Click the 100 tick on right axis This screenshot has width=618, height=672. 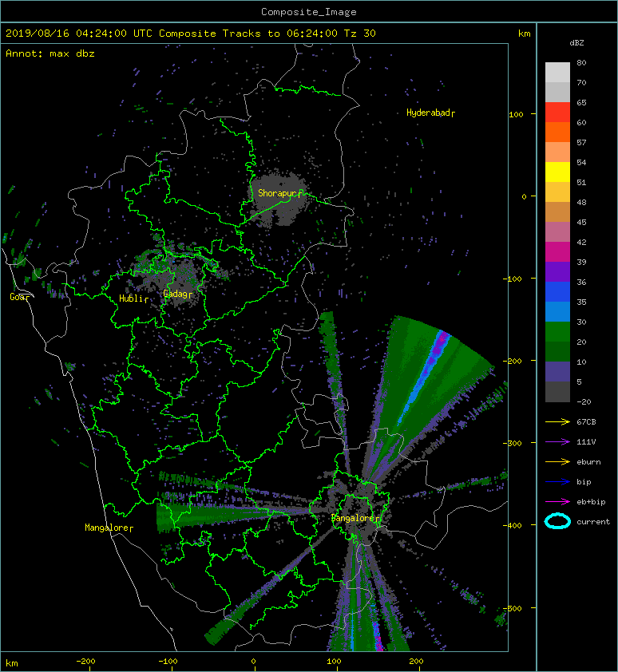pos(516,114)
